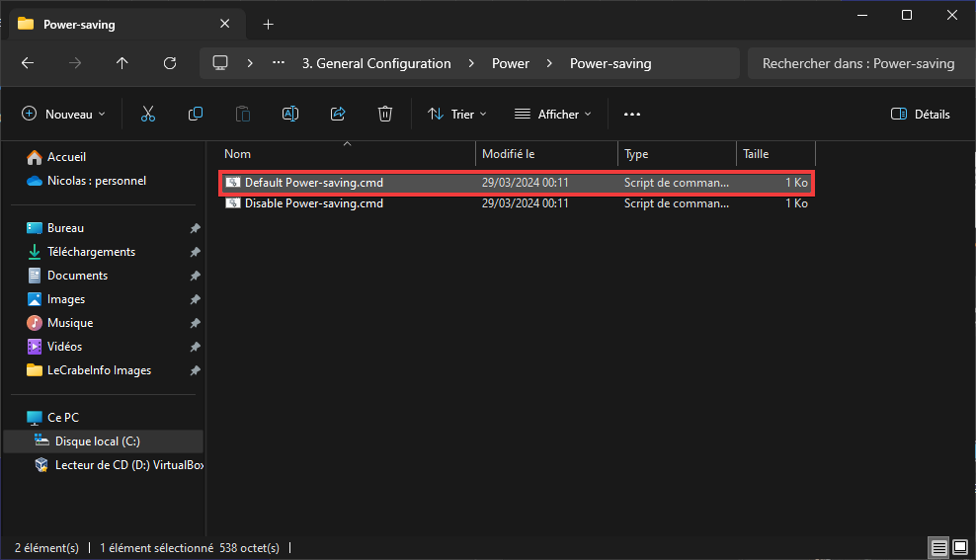Click the Delete trash icon
976x560 pixels.
tap(385, 114)
